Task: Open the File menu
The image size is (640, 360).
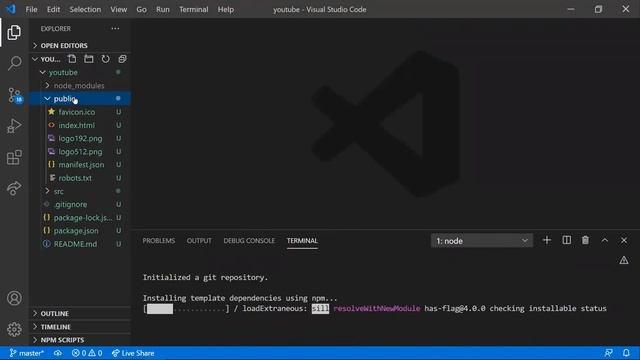Action: coord(31,9)
